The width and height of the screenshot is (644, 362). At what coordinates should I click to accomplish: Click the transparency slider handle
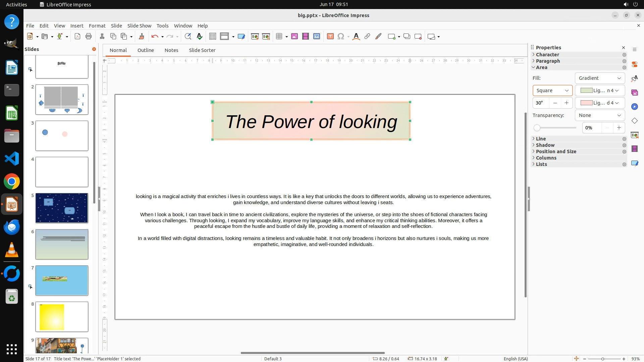click(537, 128)
